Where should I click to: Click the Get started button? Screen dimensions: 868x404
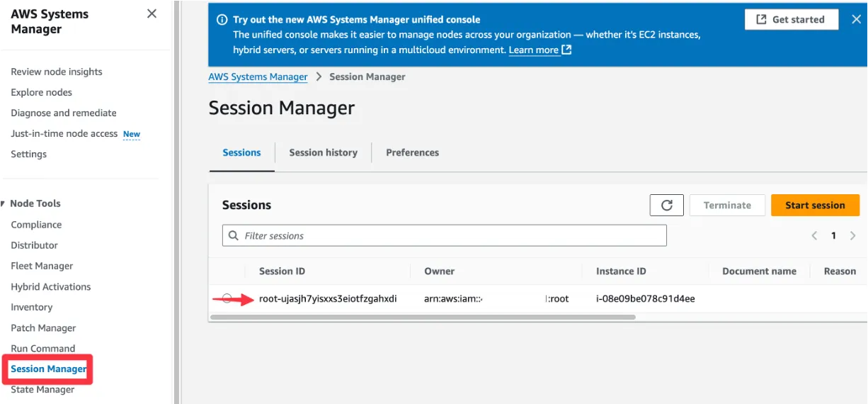(791, 19)
